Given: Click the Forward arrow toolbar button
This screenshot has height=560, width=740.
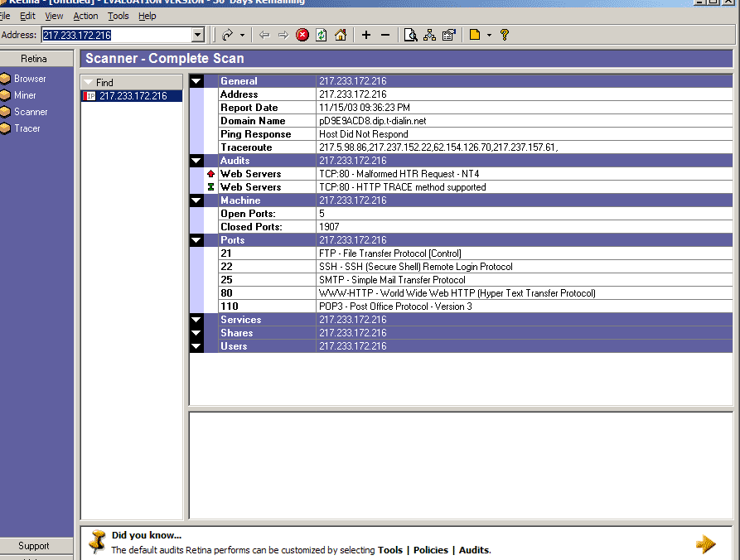Looking at the screenshot, I should (x=283, y=35).
